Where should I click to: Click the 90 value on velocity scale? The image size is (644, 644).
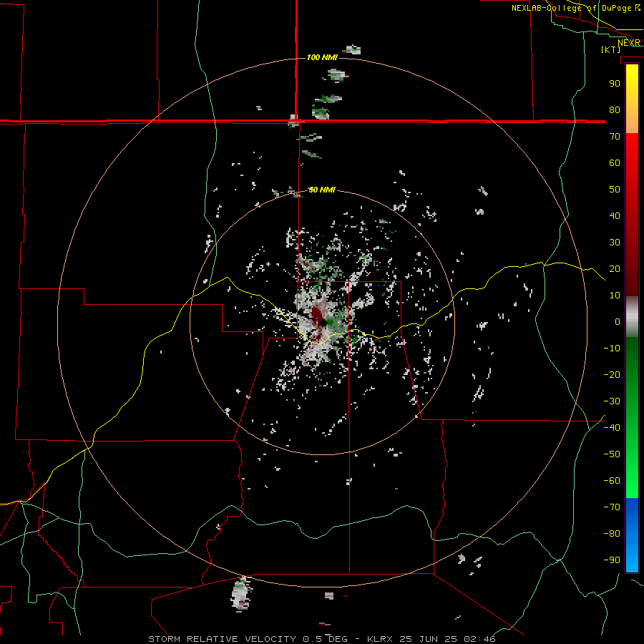[x=615, y=84]
